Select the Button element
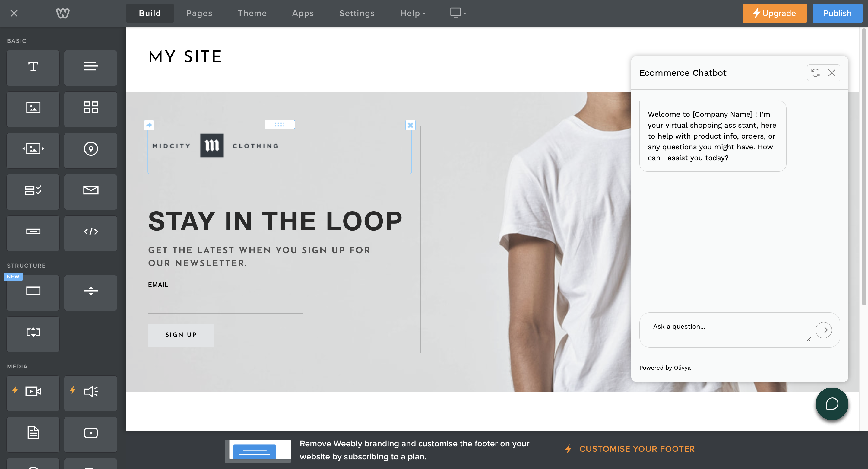The height and width of the screenshot is (469, 868). [x=33, y=233]
